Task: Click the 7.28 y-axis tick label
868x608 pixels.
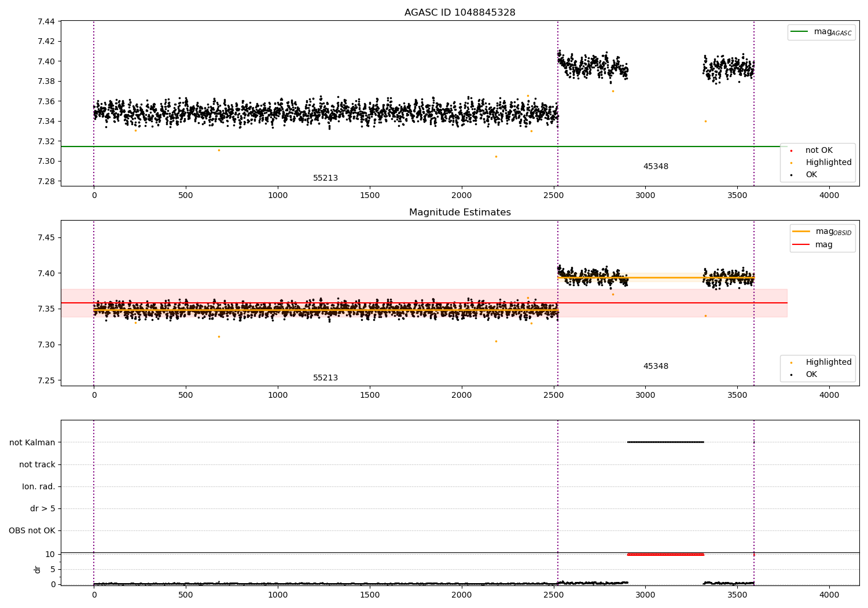Action: pyautogui.click(x=46, y=181)
